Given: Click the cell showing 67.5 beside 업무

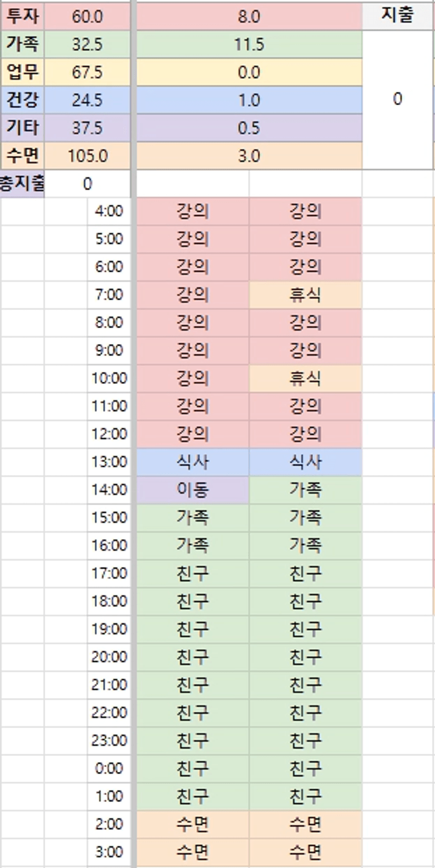Looking at the screenshot, I should pos(87,72).
